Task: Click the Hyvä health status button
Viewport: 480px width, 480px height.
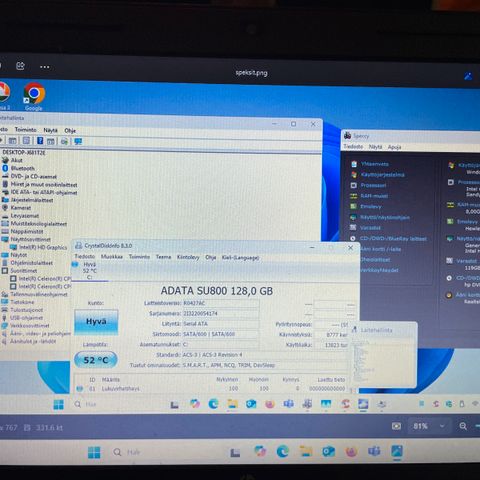Action: [96, 322]
